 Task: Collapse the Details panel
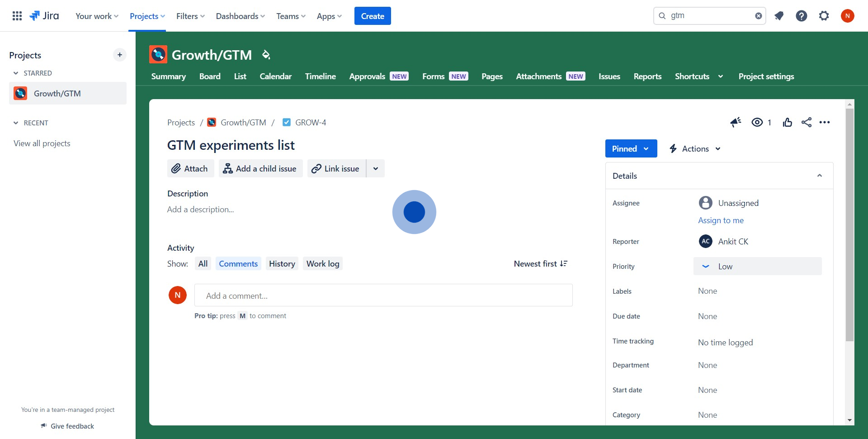pos(820,176)
